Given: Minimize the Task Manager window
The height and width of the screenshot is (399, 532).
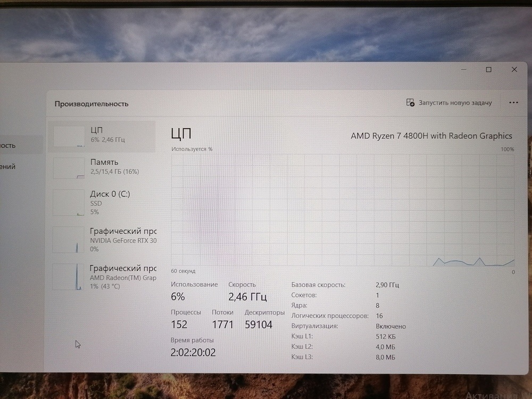Looking at the screenshot, I should (463, 70).
